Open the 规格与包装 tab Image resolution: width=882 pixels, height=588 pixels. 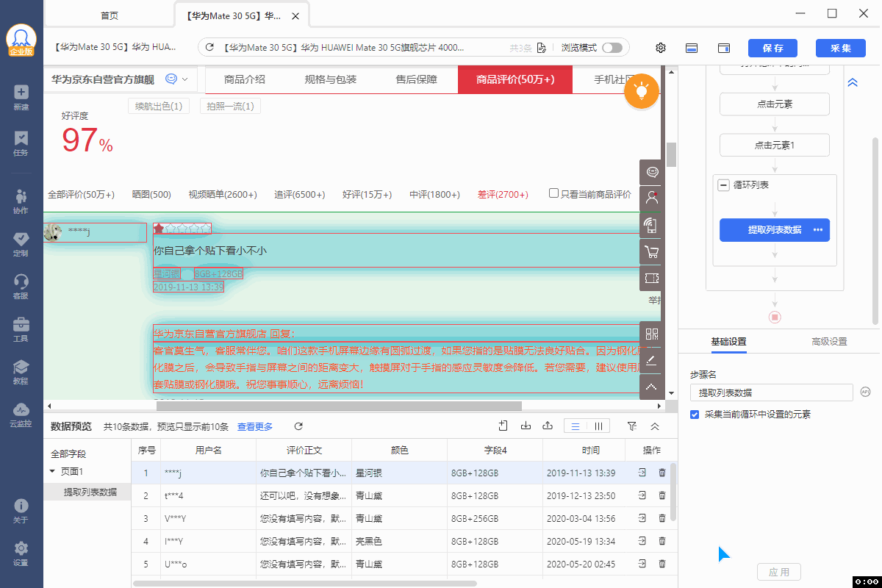[331, 79]
